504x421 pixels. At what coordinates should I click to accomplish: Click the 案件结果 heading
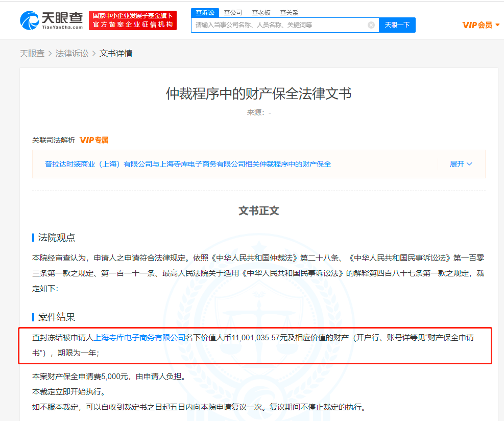tap(57, 317)
